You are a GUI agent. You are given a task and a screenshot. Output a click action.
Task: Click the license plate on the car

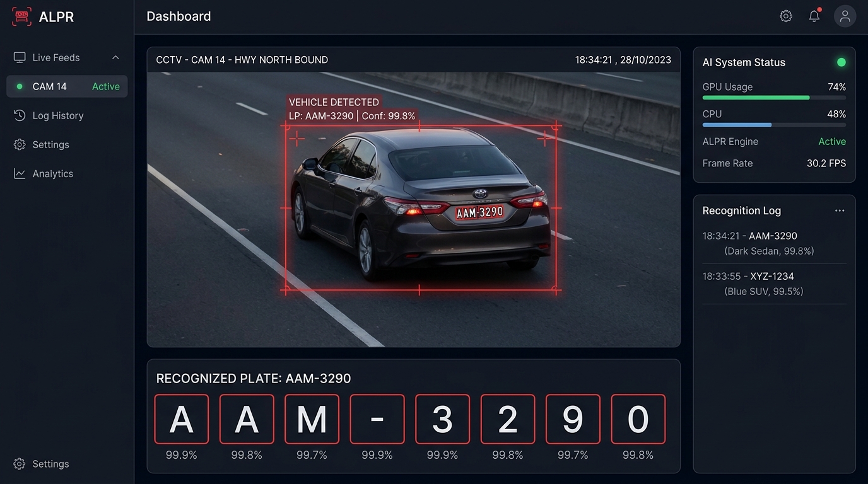pyautogui.click(x=480, y=212)
